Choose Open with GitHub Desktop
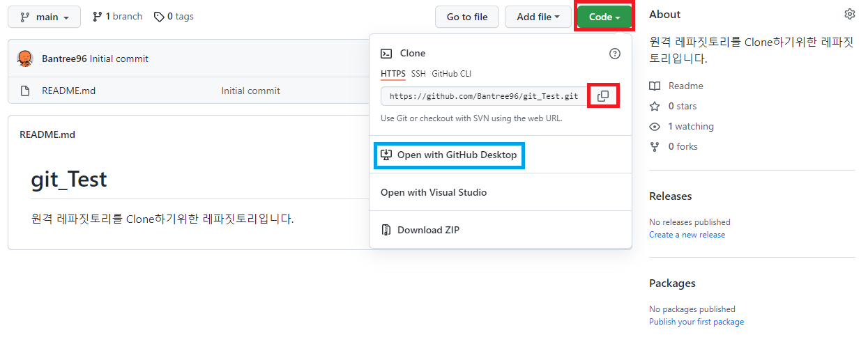The width and height of the screenshot is (868, 358). click(x=450, y=155)
